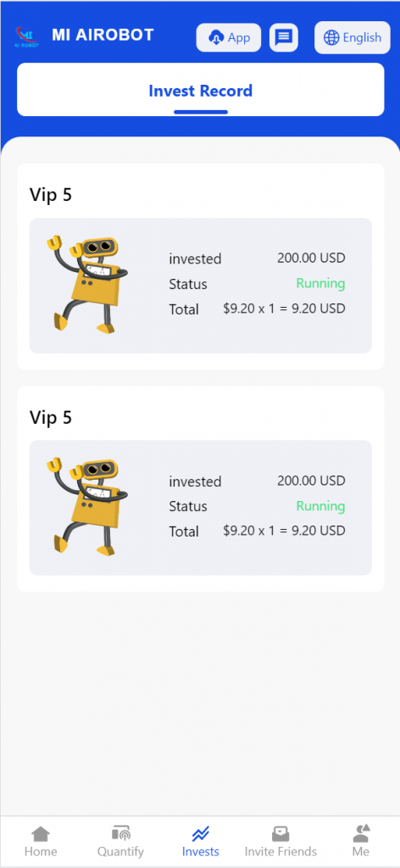Image resolution: width=400 pixels, height=868 pixels.
Task: Click the second Vip 5 robot image
Action: coord(88,507)
